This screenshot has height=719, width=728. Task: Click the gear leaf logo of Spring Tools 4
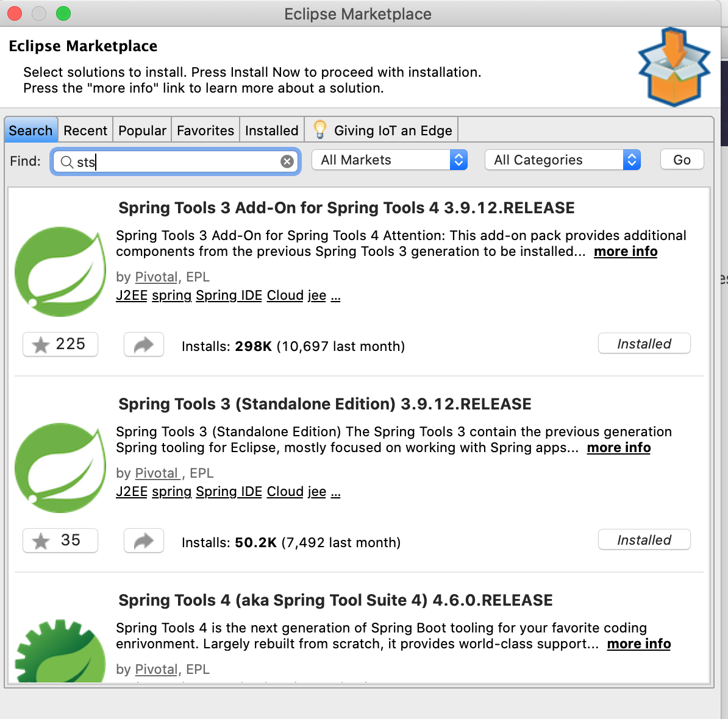(x=60, y=651)
